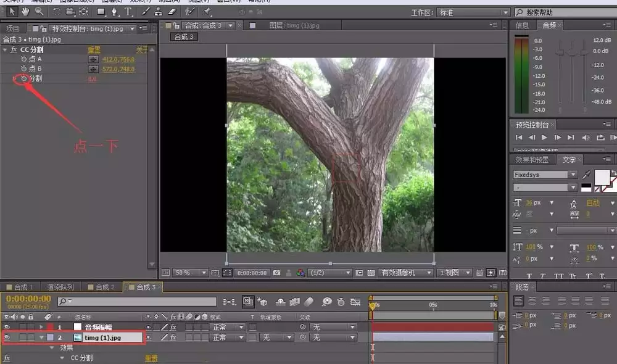Collapse the CC 分割 effect group

5,49
